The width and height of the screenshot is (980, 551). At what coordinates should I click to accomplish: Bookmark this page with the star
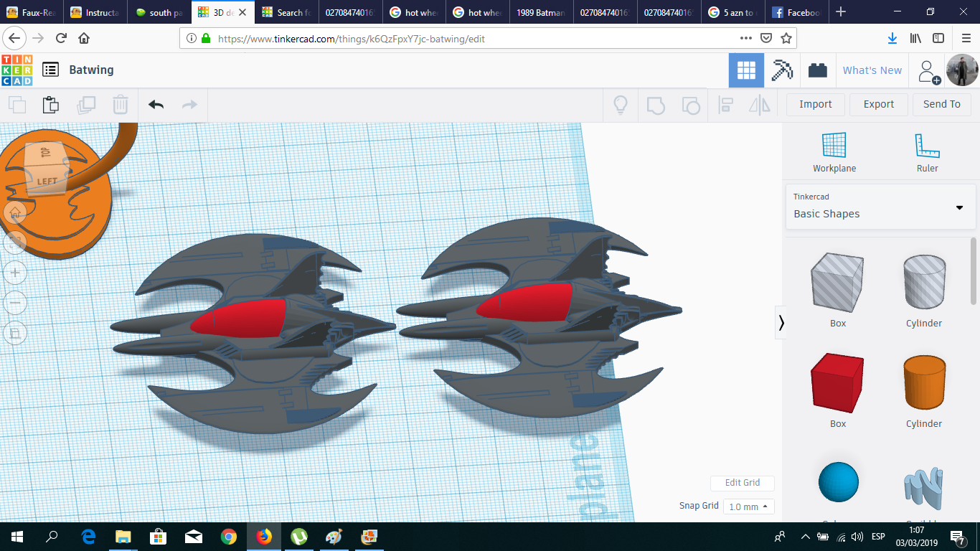point(786,39)
